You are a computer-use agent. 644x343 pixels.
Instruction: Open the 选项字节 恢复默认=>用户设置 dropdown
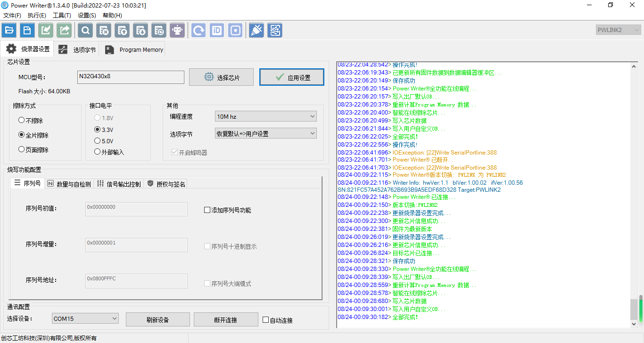[266, 134]
